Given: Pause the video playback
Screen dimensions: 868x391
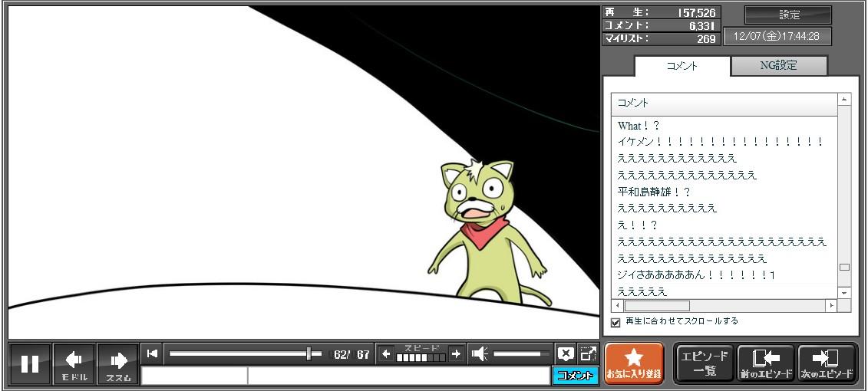Looking at the screenshot, I should (30, 363).
